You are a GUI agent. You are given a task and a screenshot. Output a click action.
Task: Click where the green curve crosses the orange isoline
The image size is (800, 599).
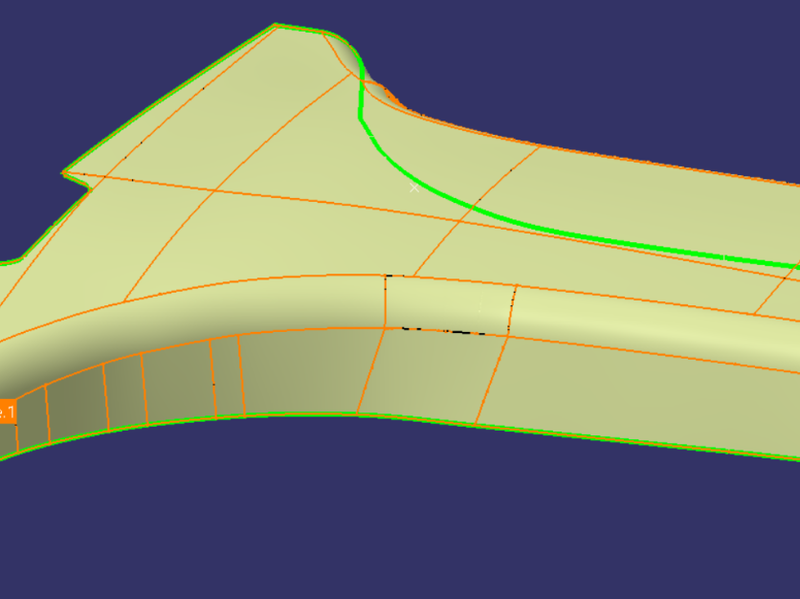pyautogui.click(x=476, y=202)
